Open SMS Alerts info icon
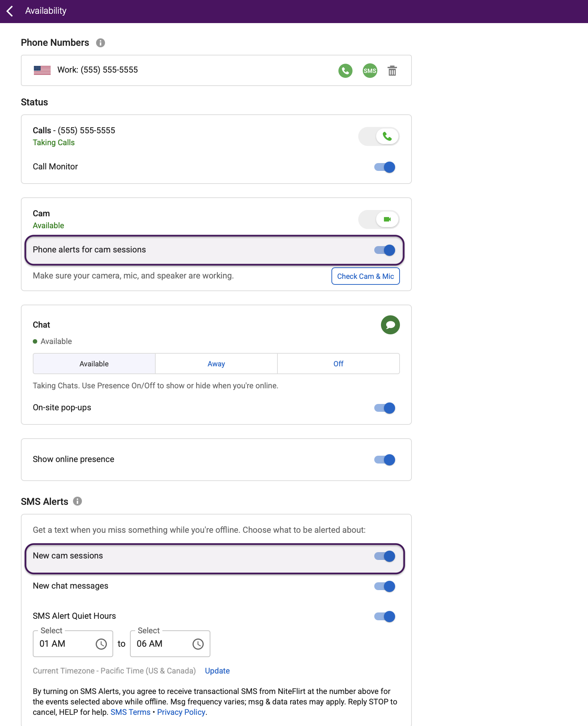 tap(77, 501)
